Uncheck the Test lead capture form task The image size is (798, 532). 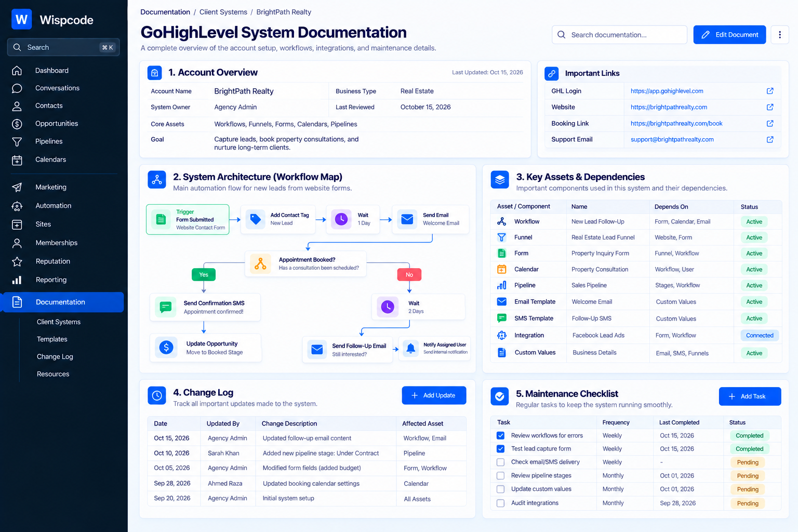pyautogui.click(x=500, y=449)
